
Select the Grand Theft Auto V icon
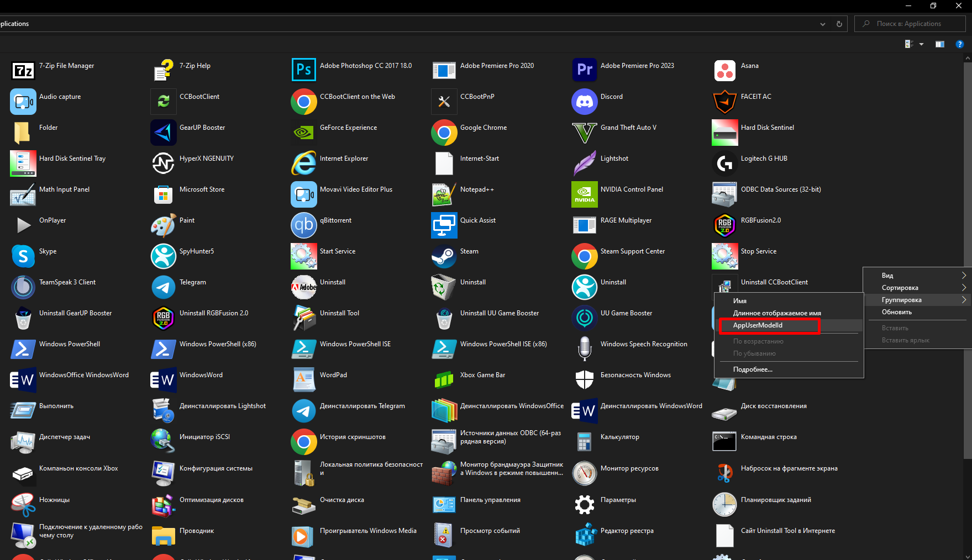(x=584, y=132)
